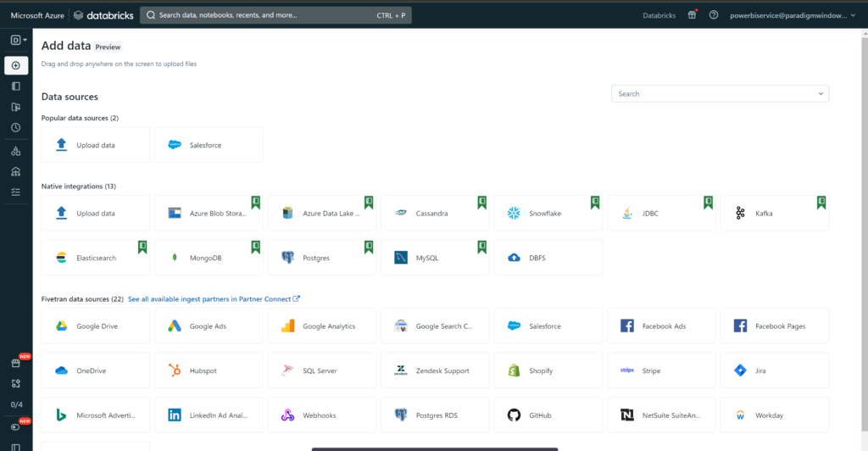Open the Catalog shapes icon in the sidebar
868x451 pixels.
[16, 151]
